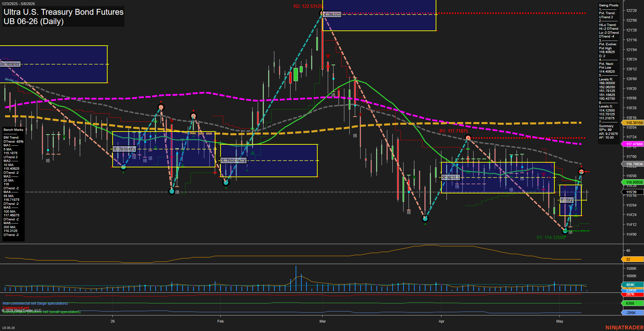Click the green 116.00938 price marker
This screenshot has height=331, width=644.
(633, 182)
